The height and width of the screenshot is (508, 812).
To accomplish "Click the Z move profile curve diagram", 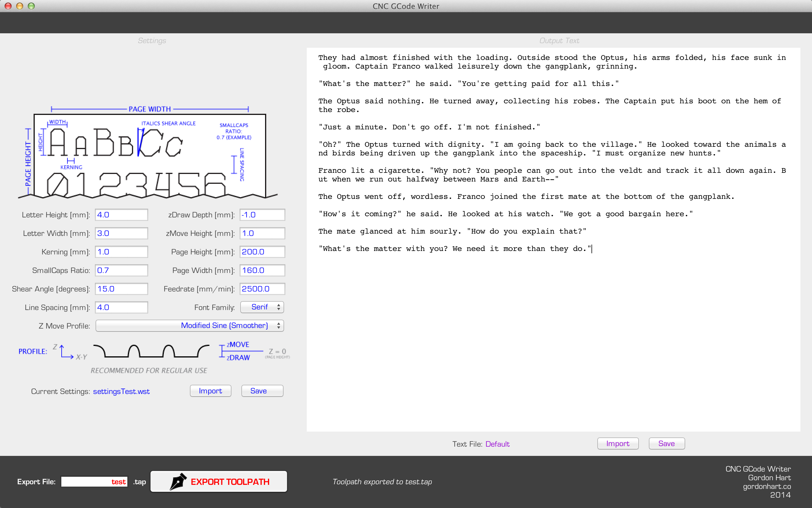I will pos(151,351).
